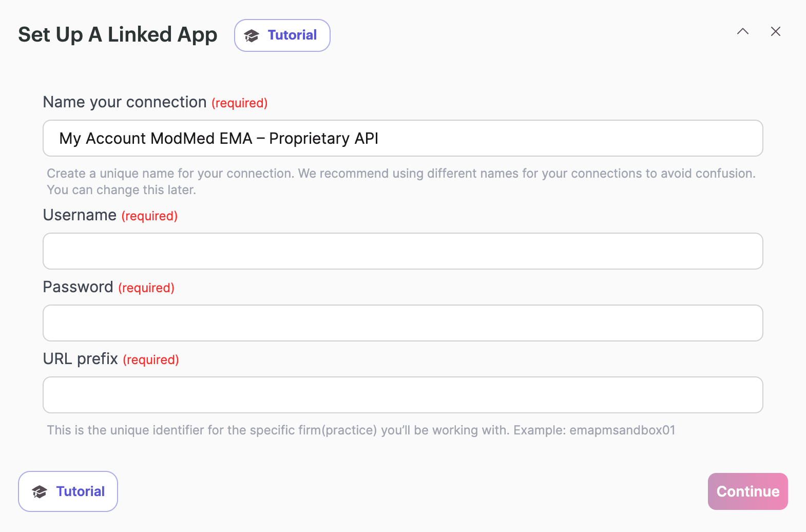Click the 'Name your connection' label
Image resolution: width=806 pixels, height=532 pixels.
pyautogui.click(x=125, y=102)
